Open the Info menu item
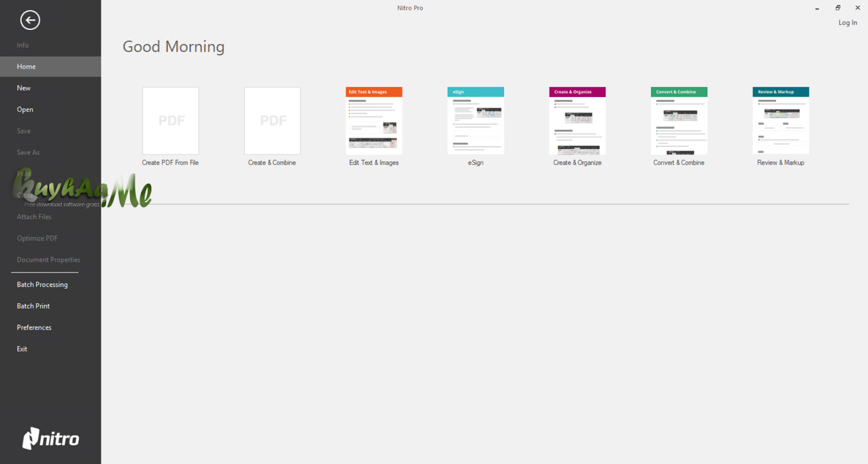This screenshot has height=464, width=868. click(x=23, y=45)
